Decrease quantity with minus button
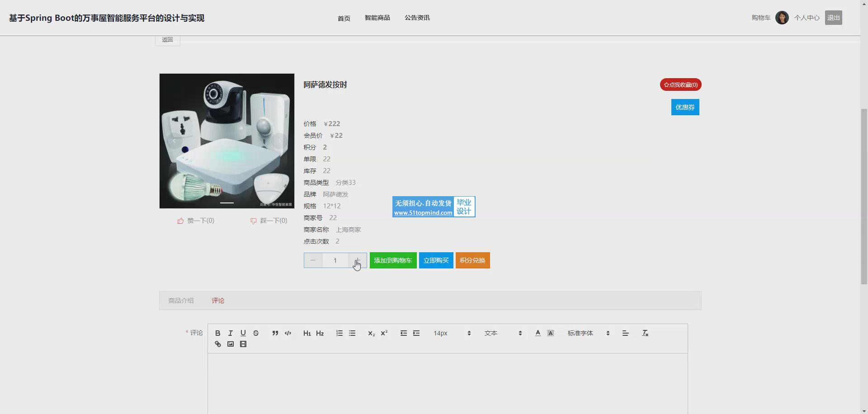 point(313,260)
